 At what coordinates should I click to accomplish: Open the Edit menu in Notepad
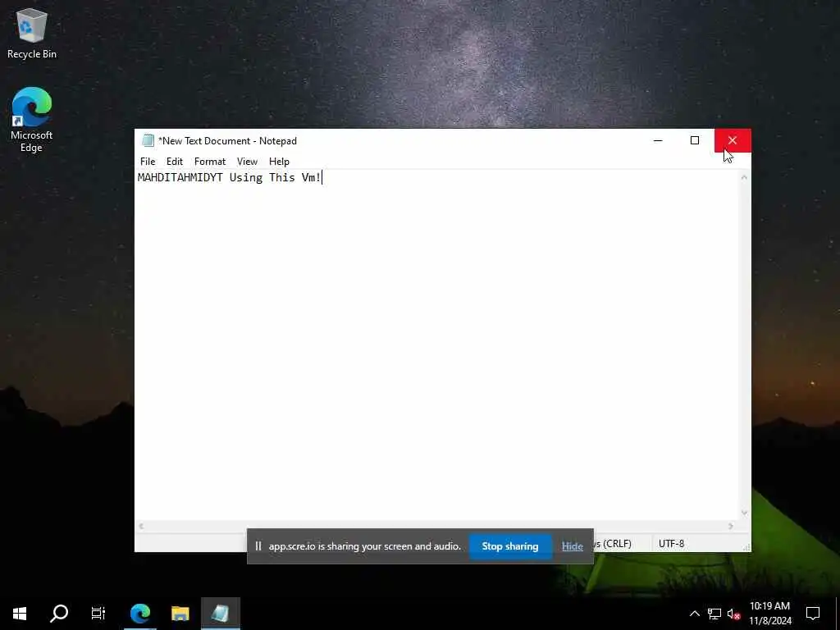pyautogui.click(x=174, y=162)
